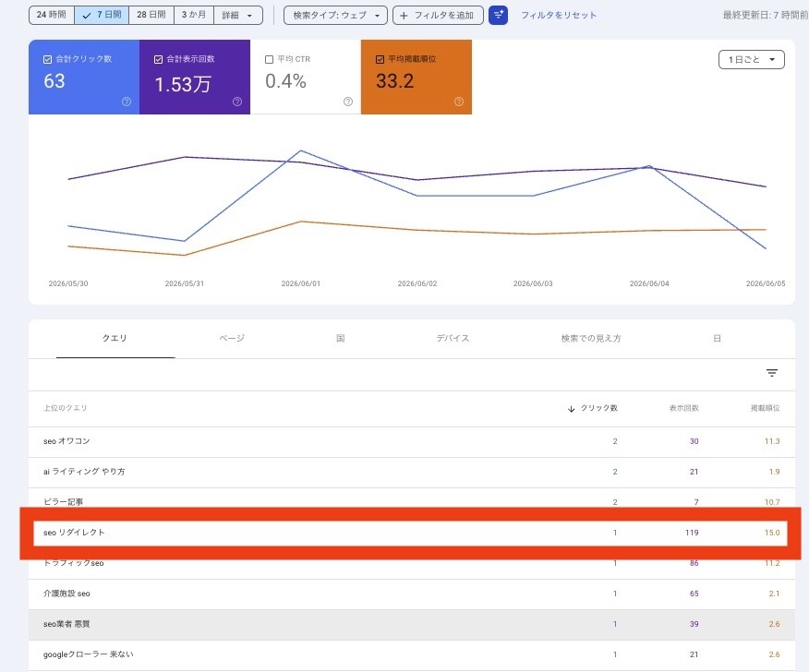Click plus icon in フィルタを追加

404,16
